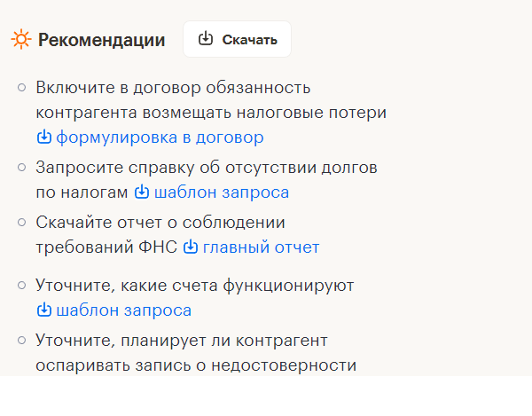
Task: Click download icon before «формулировка в договор»
Action: (x=44, y=137)
